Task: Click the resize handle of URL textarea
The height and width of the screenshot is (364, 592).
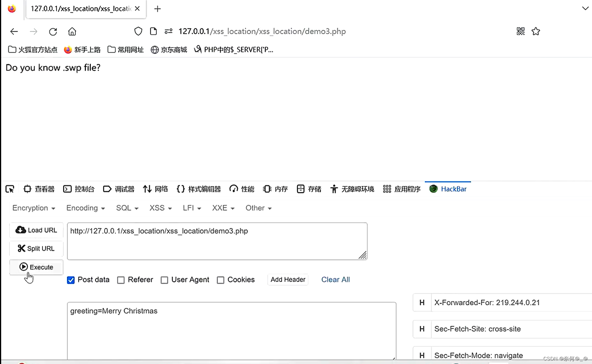Action: 363,255
